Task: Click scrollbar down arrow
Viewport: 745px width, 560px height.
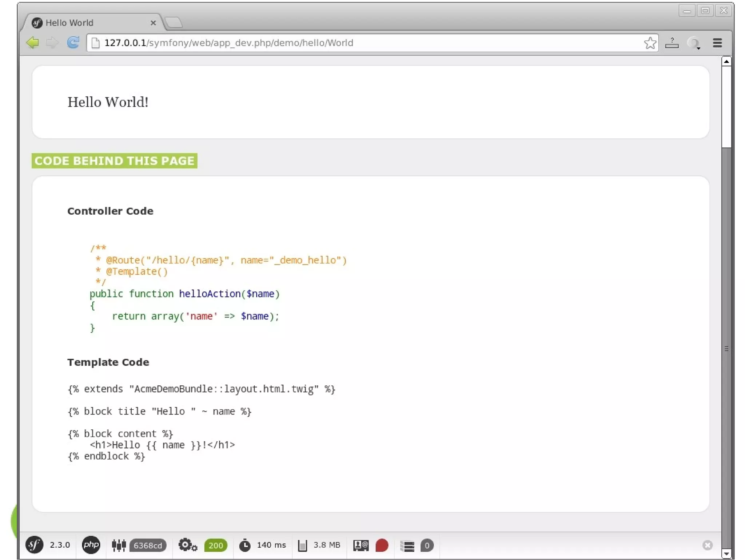Action: coord(726,553)
